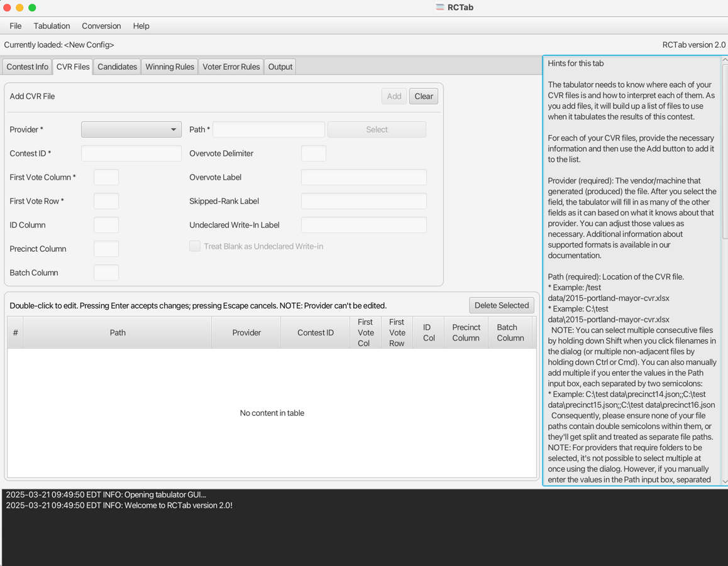
Task: Click the hints scrollbar up arrow
Action: (x=725, y=60)
